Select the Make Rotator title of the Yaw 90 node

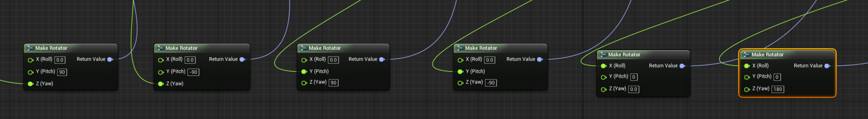pyautogui.click(x=325, y=48)
